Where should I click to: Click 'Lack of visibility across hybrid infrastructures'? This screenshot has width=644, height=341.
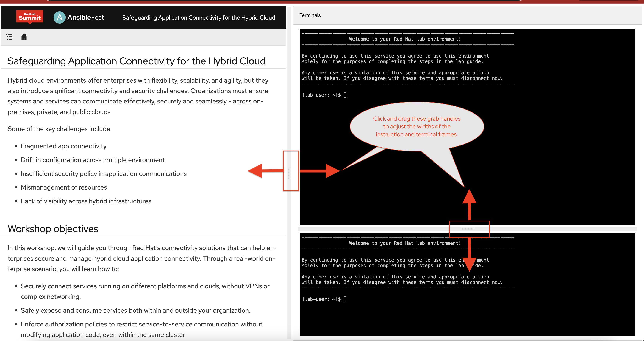tap(86, 201)
